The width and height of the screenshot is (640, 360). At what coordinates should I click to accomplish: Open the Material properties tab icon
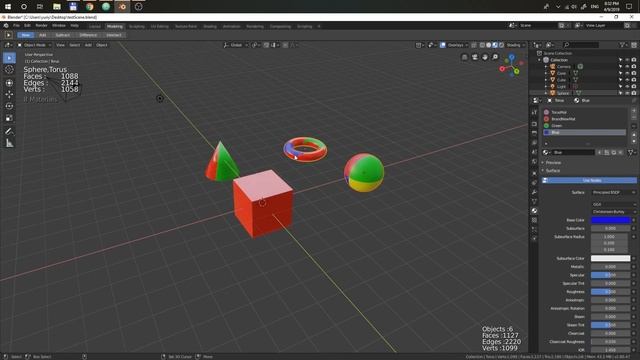[x=534, y=211]
